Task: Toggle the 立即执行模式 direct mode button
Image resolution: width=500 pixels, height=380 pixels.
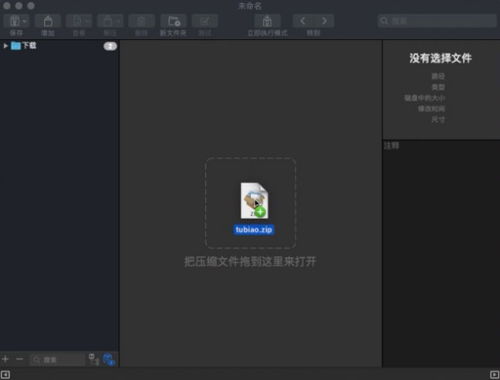Action: pyautogui.click(x=267, y=21)
